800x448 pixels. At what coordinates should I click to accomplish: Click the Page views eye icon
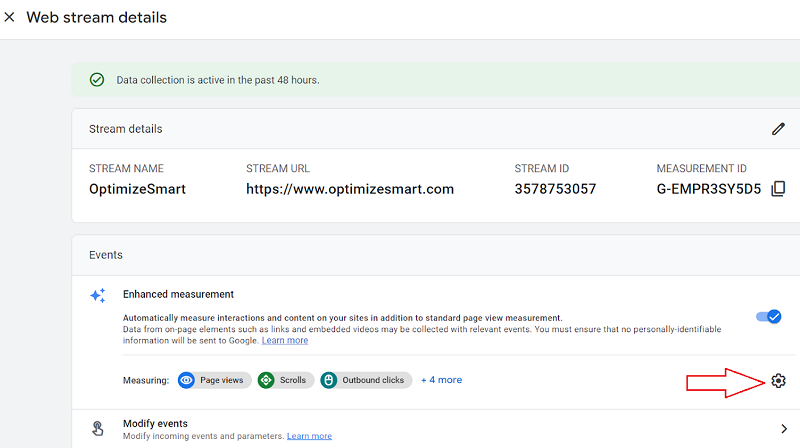pos(187,380)
